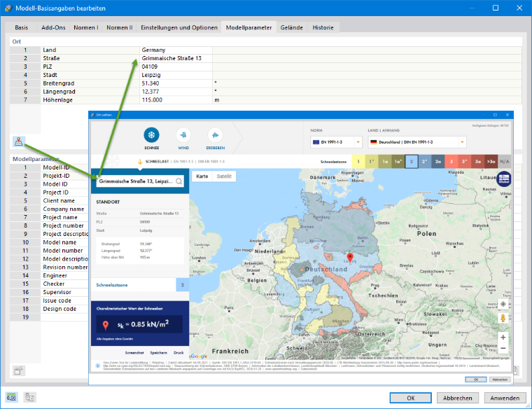Select the Design code parameter row
The width and height of the screenshot is (532, 409).
point(49,309)
